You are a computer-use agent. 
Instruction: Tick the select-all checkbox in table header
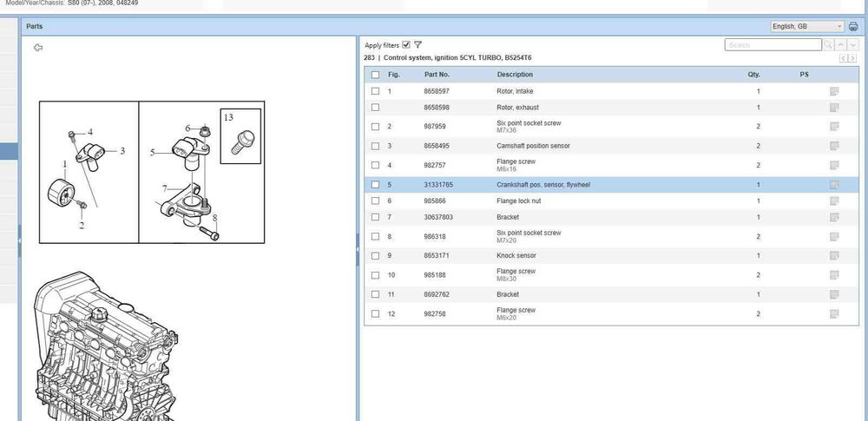(x=375, y=75)
